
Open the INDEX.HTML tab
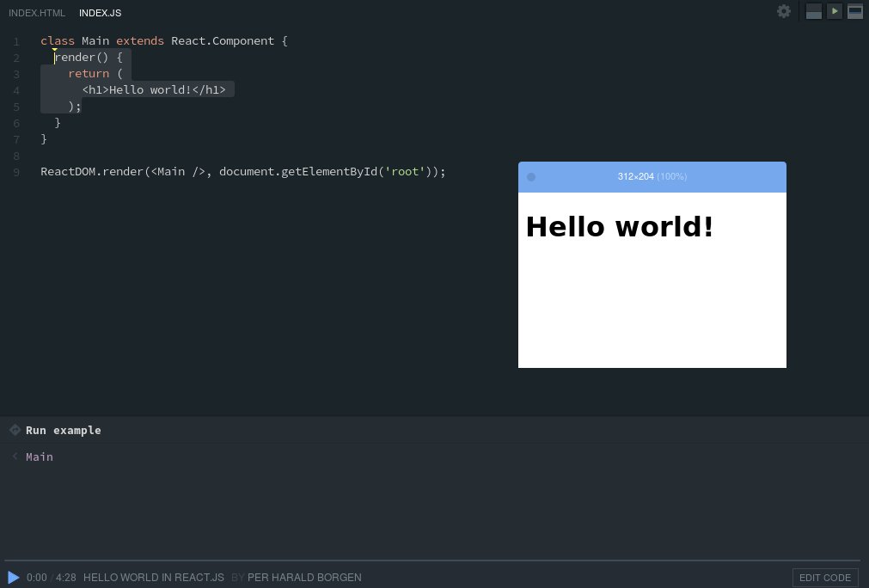pyautogui.click(x=37, y=13)
